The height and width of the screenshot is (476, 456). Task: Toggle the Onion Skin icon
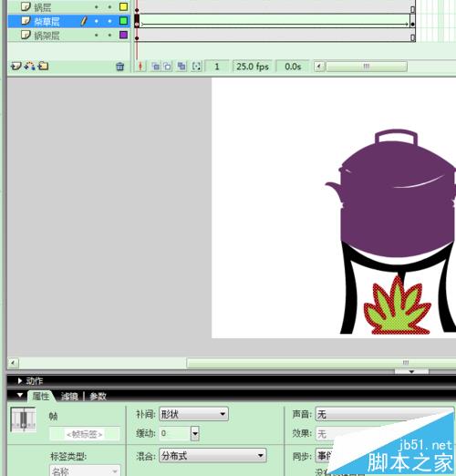(x=155, y=67)
